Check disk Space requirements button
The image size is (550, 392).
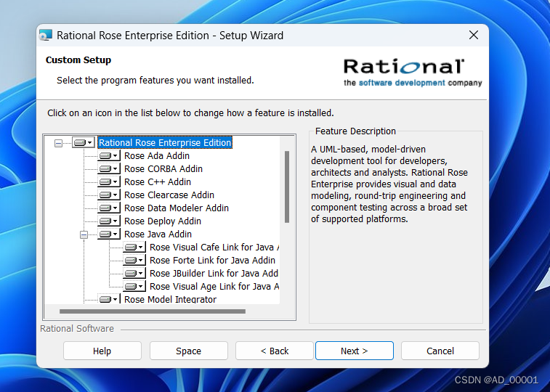tap(188, 351)
